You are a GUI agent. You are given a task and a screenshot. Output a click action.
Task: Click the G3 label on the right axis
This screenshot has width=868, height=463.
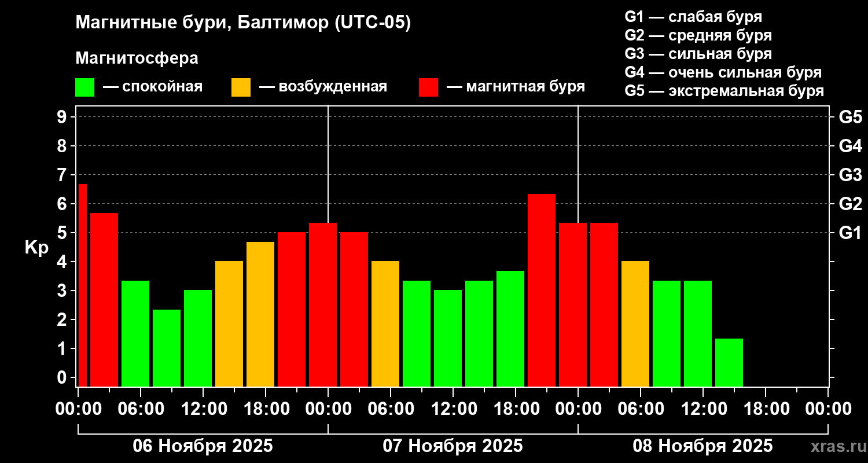[851, 175]
